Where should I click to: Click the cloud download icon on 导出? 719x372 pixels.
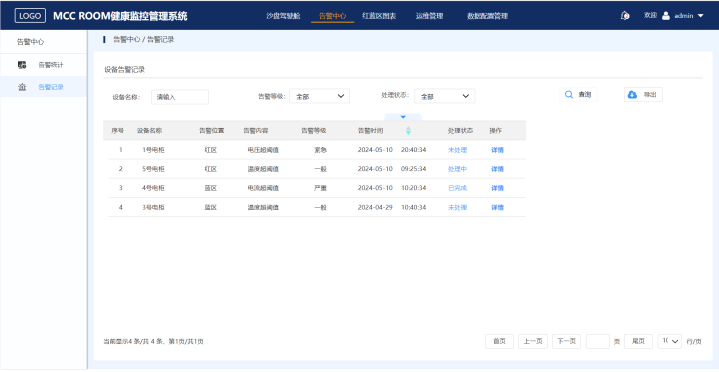click(632, 94)
